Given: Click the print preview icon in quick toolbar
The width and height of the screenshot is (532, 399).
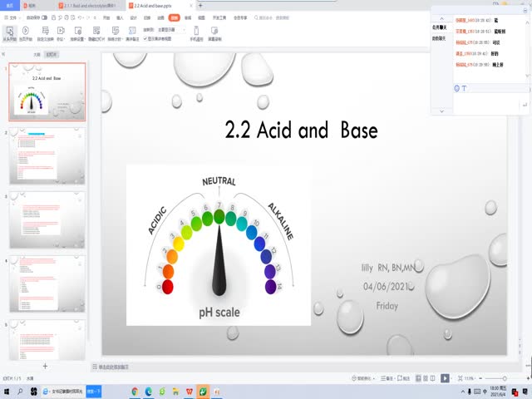Looking at the screenshot, I should pos(73,17).
